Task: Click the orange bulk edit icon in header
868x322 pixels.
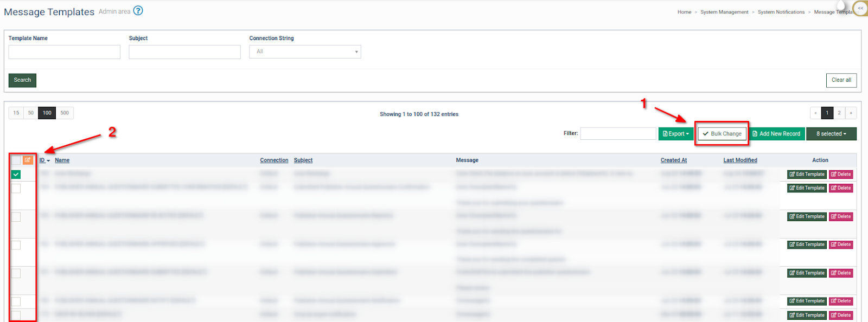Action: click(28, 160)
